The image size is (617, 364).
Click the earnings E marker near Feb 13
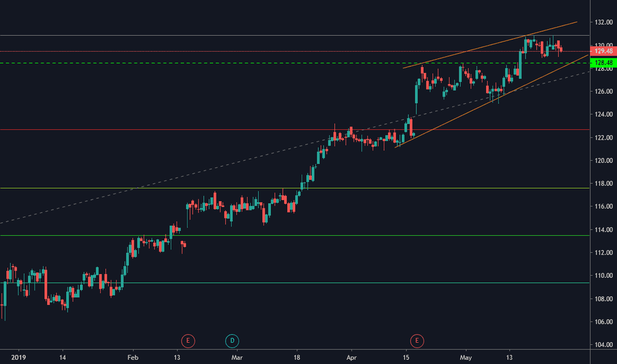(188, 341)
